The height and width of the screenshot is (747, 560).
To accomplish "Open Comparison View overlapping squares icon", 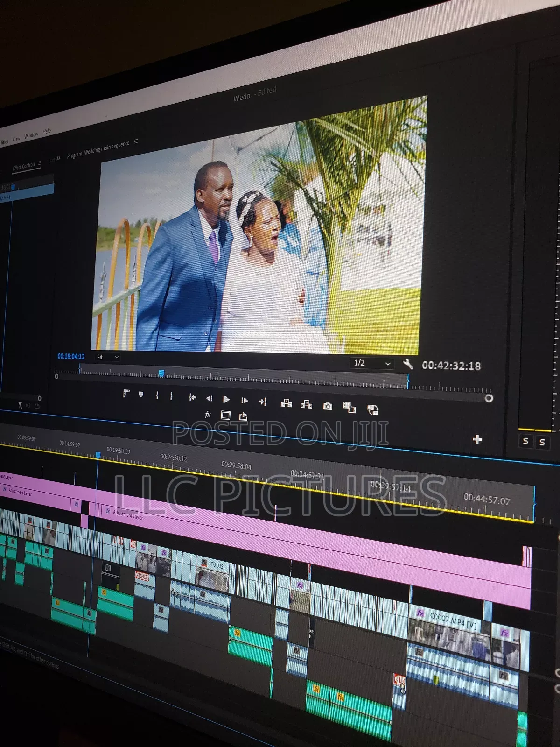I will click(x=349, y=408).
